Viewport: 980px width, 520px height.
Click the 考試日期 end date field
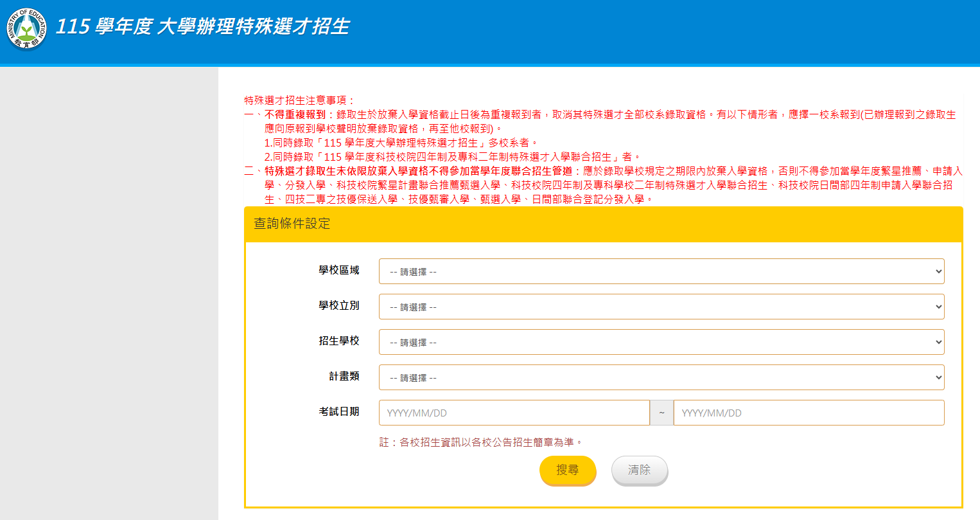[x=809, y=413]
